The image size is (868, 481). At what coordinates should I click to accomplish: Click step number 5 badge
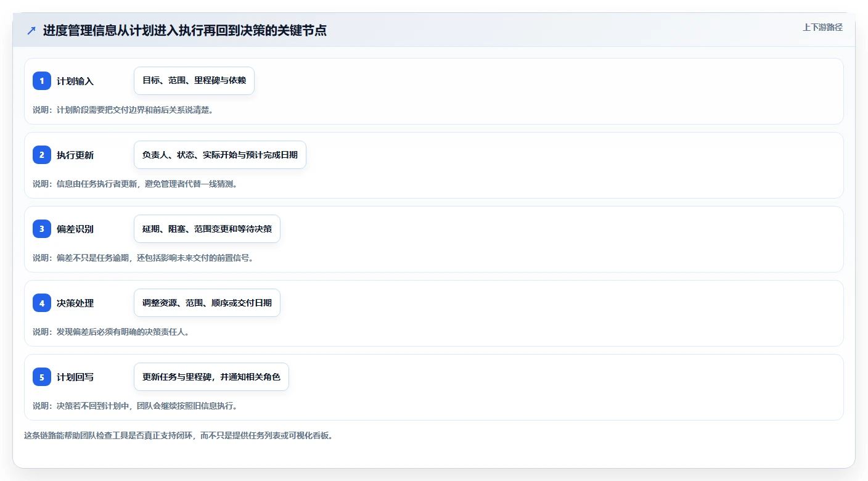[42, 377]
